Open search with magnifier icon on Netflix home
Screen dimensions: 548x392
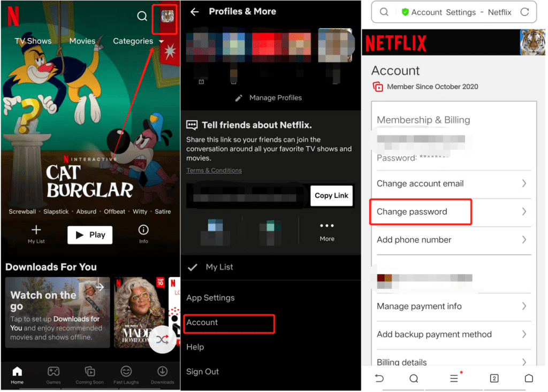click(142, 16)
